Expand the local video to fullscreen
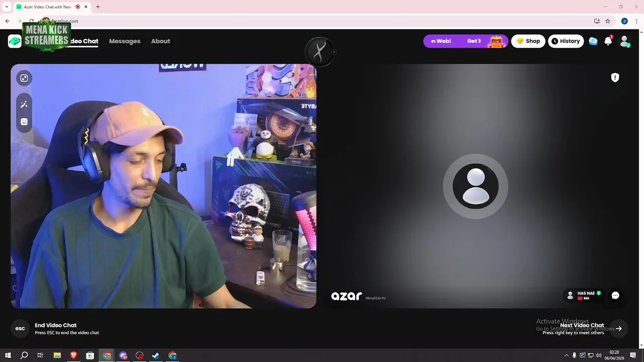Screen dimensions: 644x362 pos(24,78)
